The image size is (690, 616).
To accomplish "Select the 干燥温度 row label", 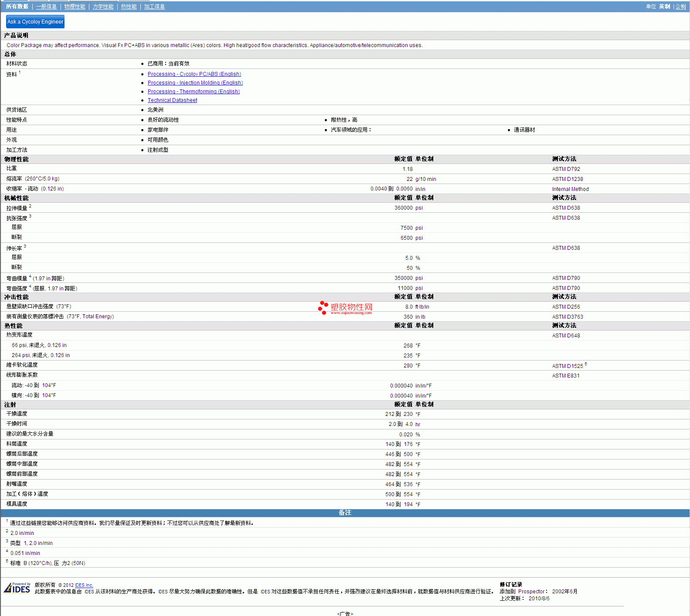I will [x=17, y=414].
